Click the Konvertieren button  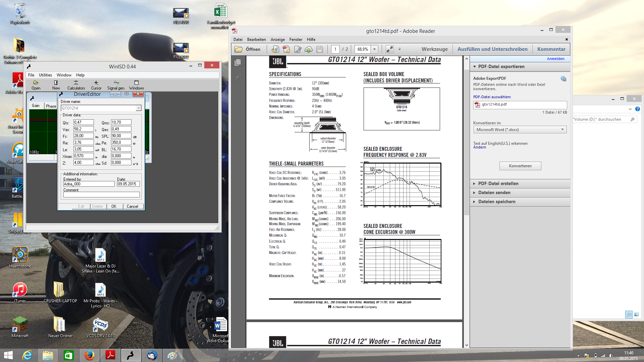(520, 166)
